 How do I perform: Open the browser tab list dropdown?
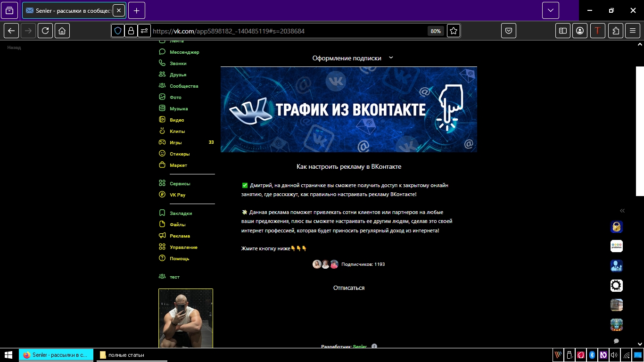(551, 10)
